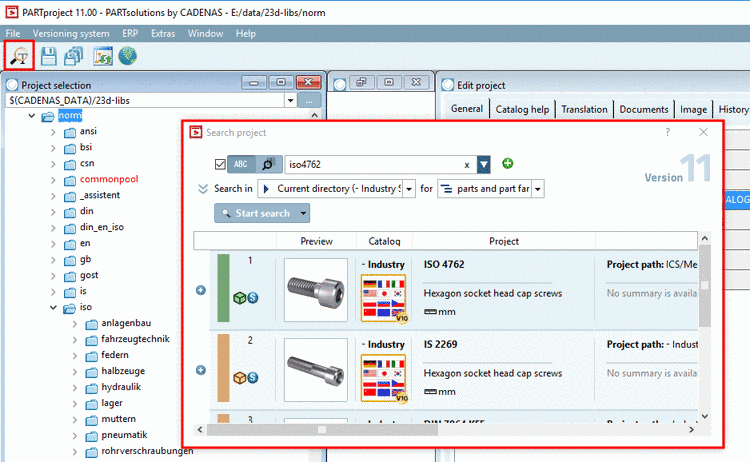This screenshot has width=750, height=462.
Task: Select the din_en_iso folder
Action: click(102, 227)
